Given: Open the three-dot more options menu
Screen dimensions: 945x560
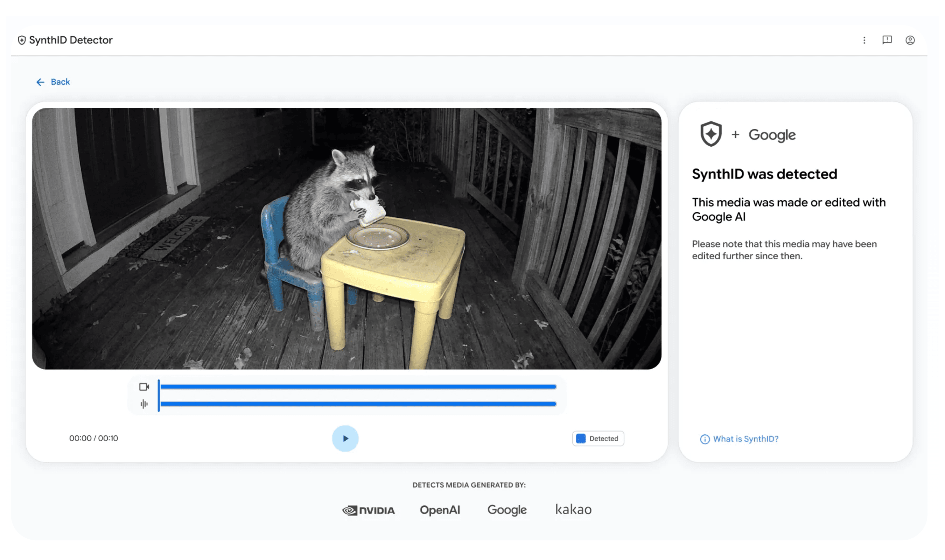Looking at the screenshot, I should point(864,40).
